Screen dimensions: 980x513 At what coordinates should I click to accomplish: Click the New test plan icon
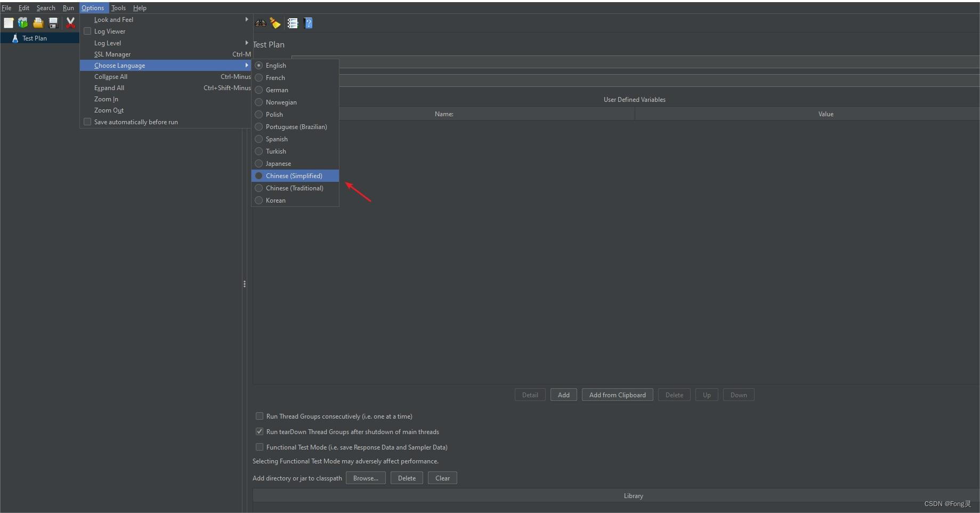[x=9, y=23]
